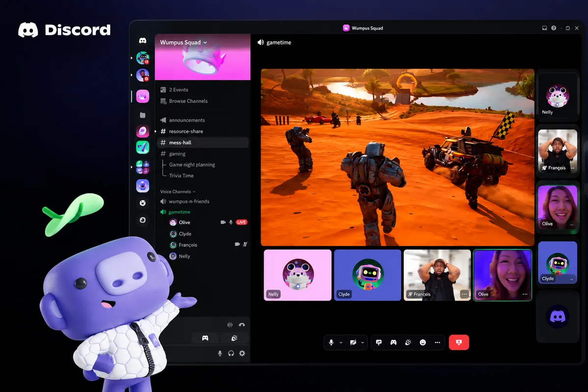The width and height of the screenshot is (588, 392).
Task: Select Nelly's pink tile in bottom row
Action: [297, 275]
